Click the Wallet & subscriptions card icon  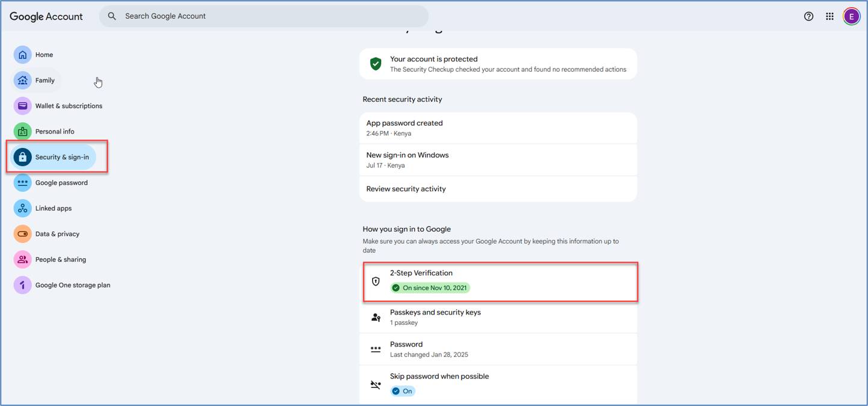[x=22, y=106]
